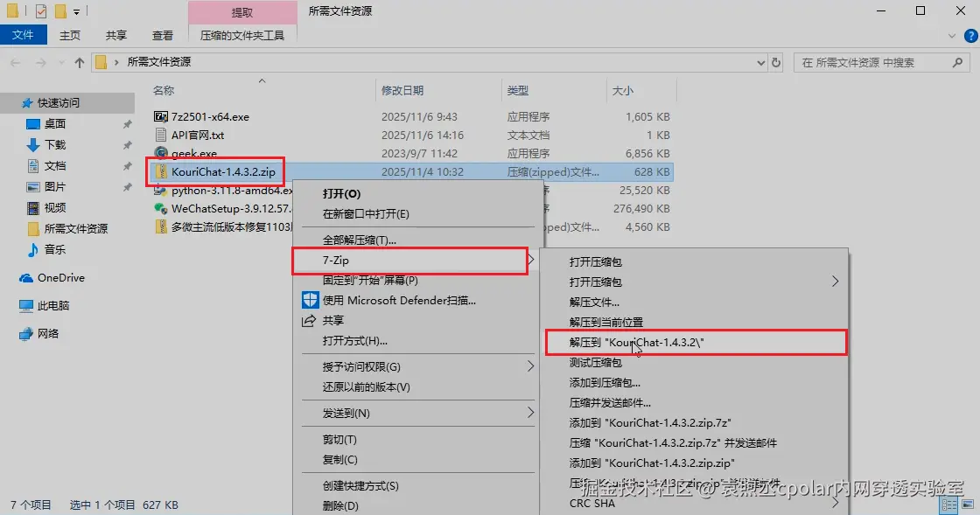The height and width of the screenshot is (515, 980).
Task: Expand 授予访问权限(G) submenu
Action: 417,366
